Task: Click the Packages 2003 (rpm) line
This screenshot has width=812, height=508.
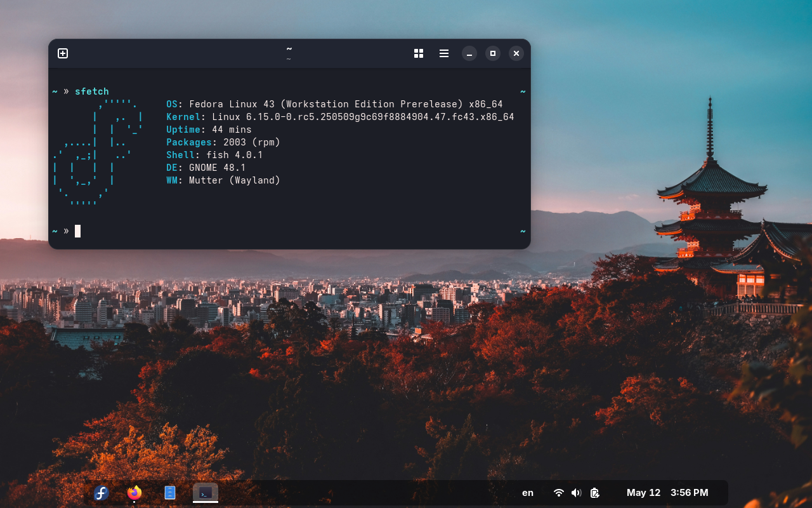Action: (223, 142)
